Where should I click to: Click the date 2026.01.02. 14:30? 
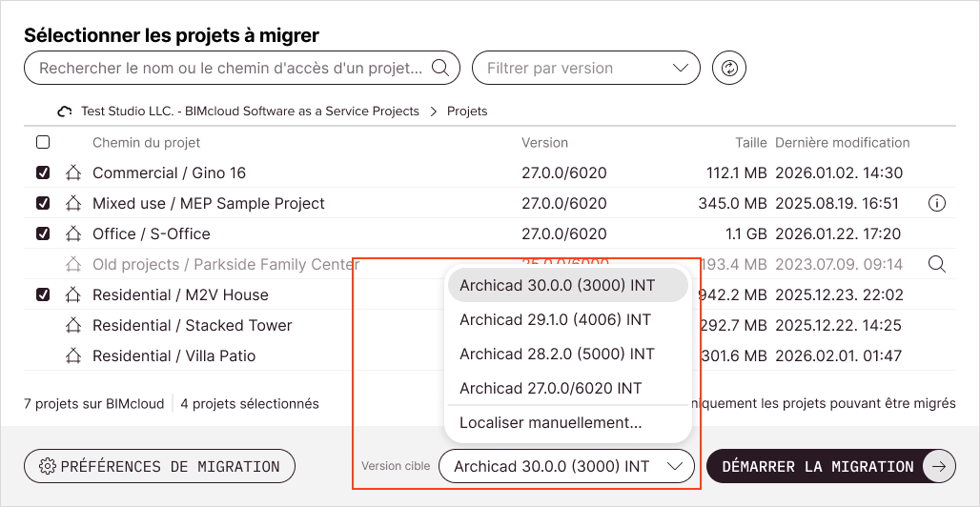(x=839, y=172)
